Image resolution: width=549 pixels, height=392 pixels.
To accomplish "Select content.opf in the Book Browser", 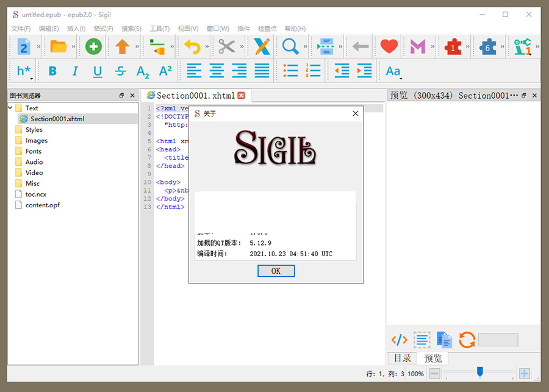I will tap(42, 205).
